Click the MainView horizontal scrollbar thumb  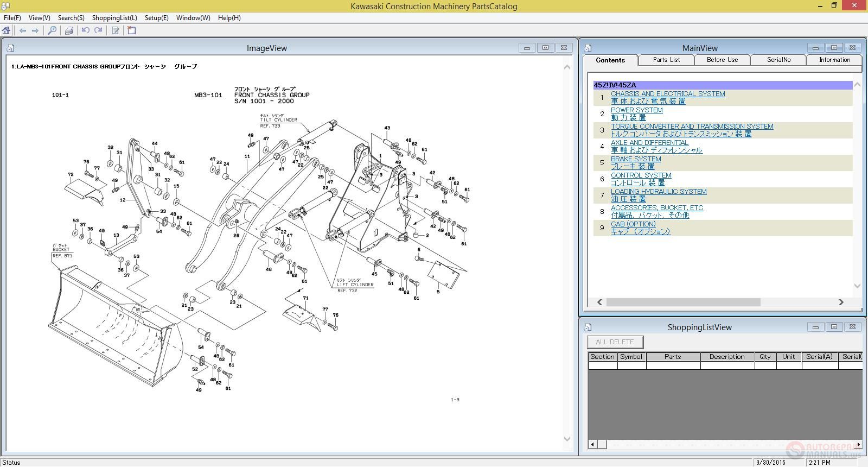(683, 302)
